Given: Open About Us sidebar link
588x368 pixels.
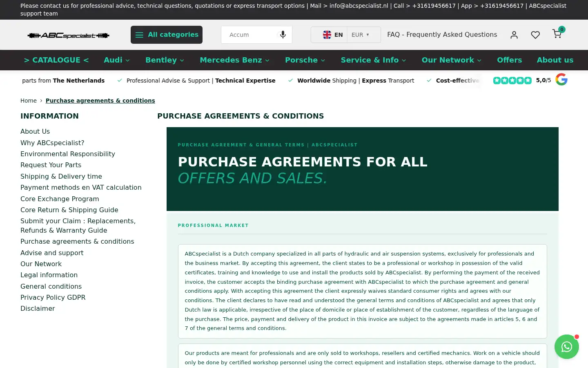Looking at the screenshot, I should click(x=35, y=131).
